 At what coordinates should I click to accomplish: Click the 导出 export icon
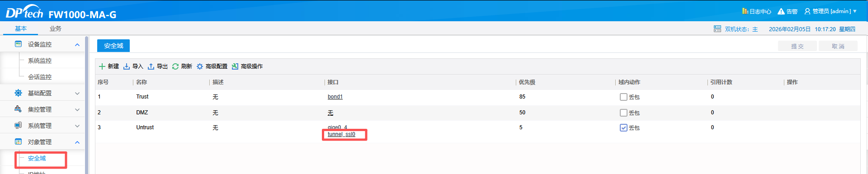click(151, 66)
